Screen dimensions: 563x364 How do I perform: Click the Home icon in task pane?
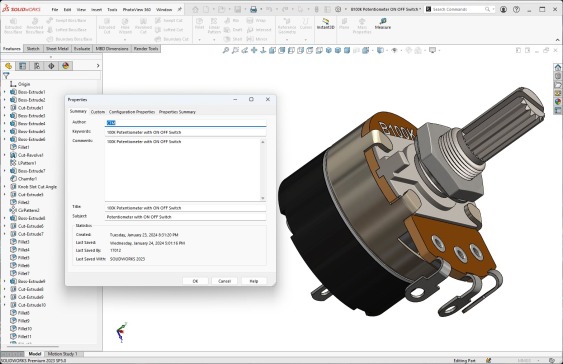click(558, 67)
